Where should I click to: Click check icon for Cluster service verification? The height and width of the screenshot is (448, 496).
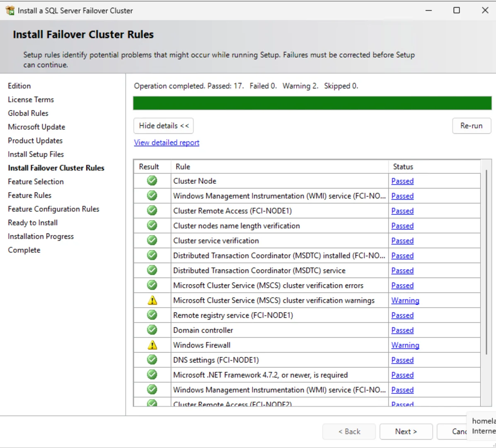152,240
